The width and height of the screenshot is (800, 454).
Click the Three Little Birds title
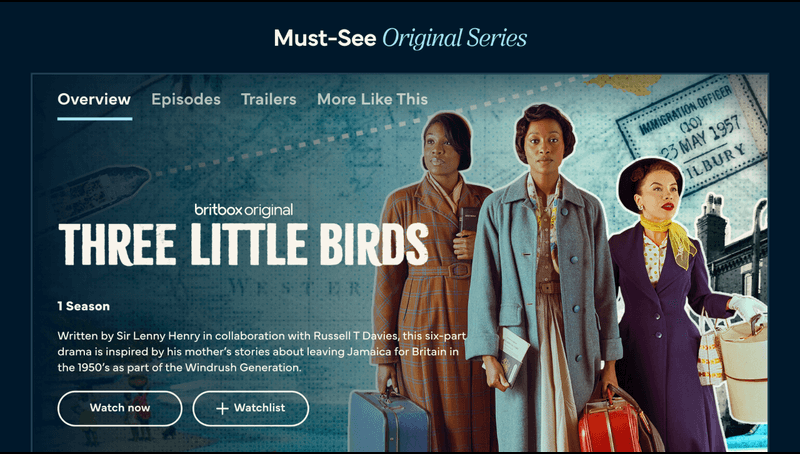243,245
